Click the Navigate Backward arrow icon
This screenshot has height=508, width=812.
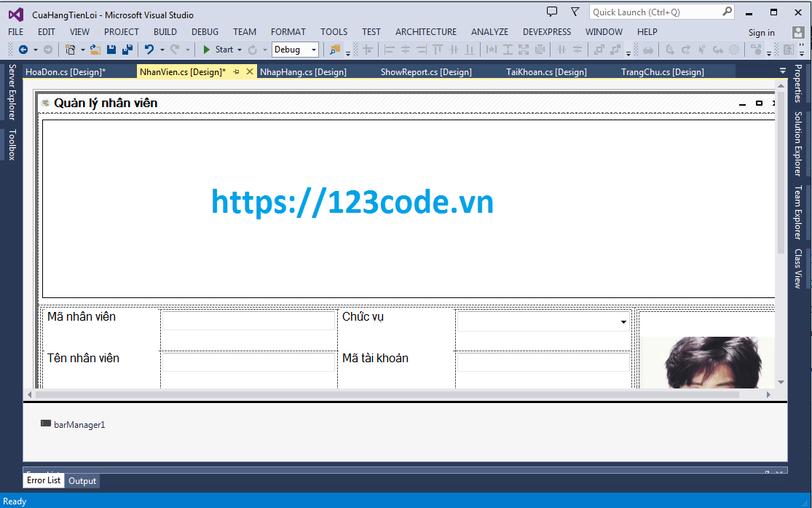24,50
